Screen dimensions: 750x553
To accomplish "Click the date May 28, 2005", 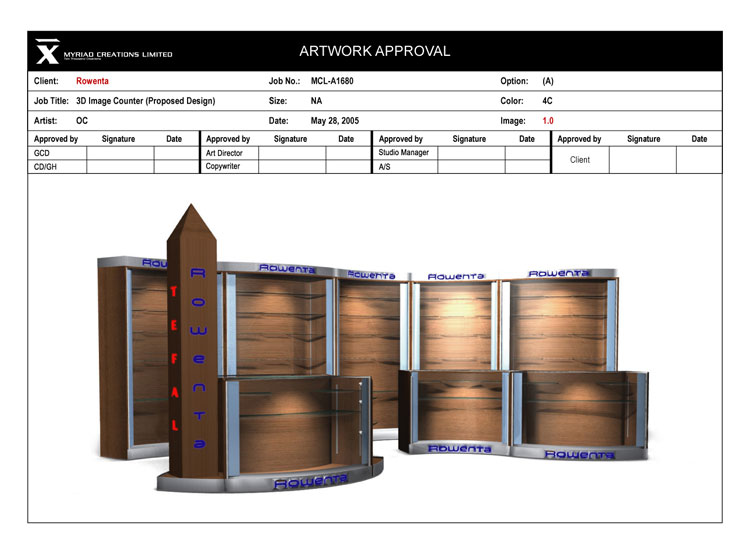I will [x=335, y=121].
